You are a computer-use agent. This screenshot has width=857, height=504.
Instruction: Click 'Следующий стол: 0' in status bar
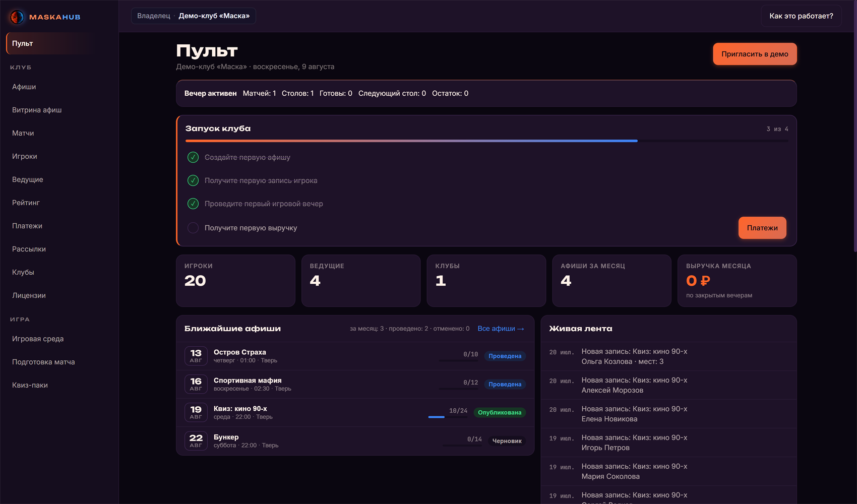pyautogui.click(x=392, y=93)
